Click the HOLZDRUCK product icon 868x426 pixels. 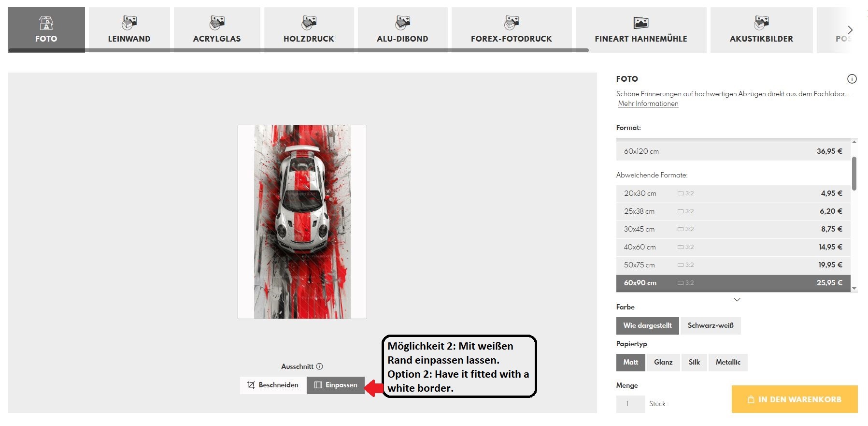click(309, 22)
